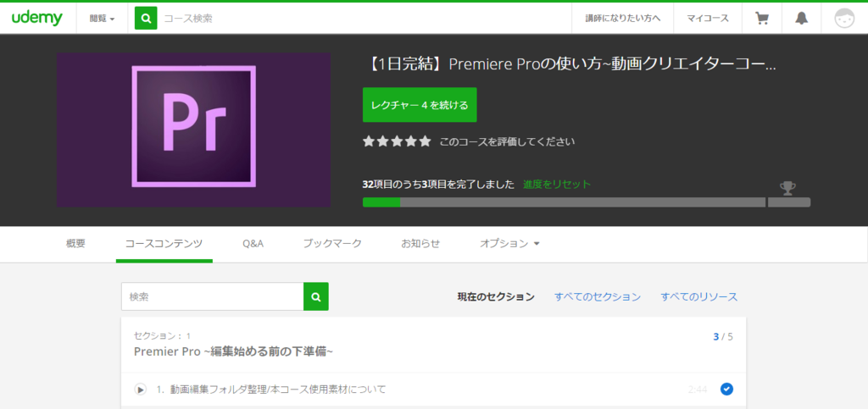
Task: Click the Udemy logo
Action: point(37,19)
